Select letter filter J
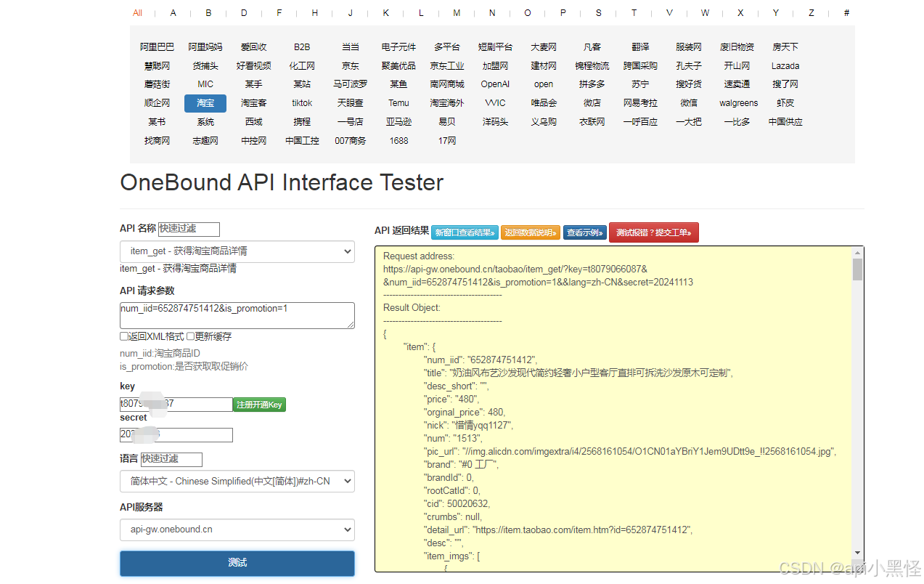Viewport: 924px width, 584px height. point(350,13)
